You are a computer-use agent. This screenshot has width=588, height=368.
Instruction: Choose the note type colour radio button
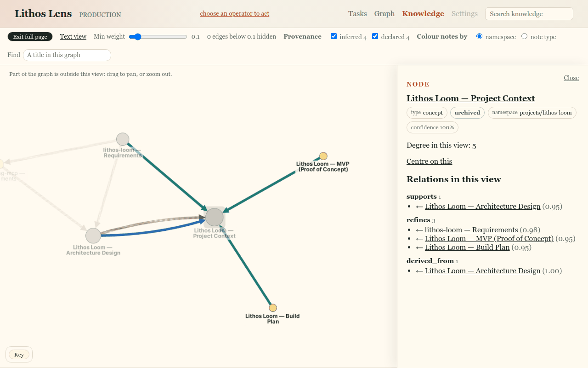tap(525, 36)
